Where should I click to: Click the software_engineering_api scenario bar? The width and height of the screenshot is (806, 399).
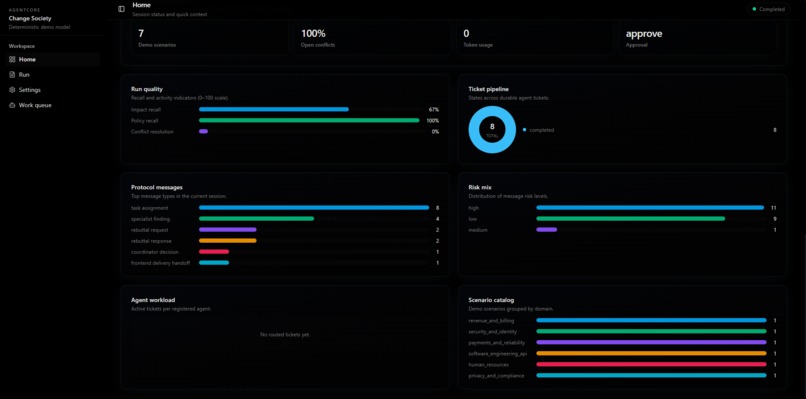(x=651, y=353)
